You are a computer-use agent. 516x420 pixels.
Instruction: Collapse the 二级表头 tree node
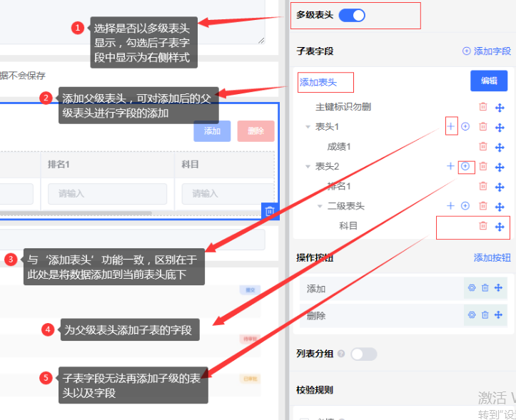(x=320, y=206)
